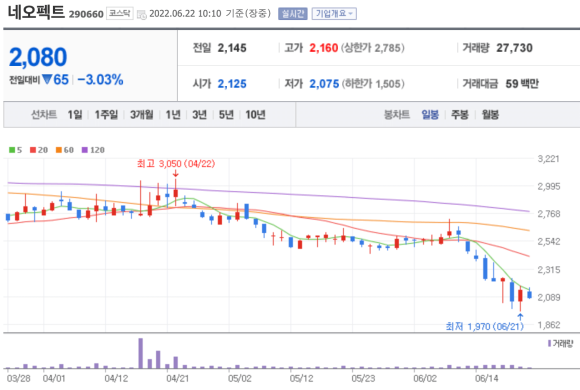This screenshot has width=580, height=390.
Task: Select the 1일 line chart tab
Action: point(75,115)
